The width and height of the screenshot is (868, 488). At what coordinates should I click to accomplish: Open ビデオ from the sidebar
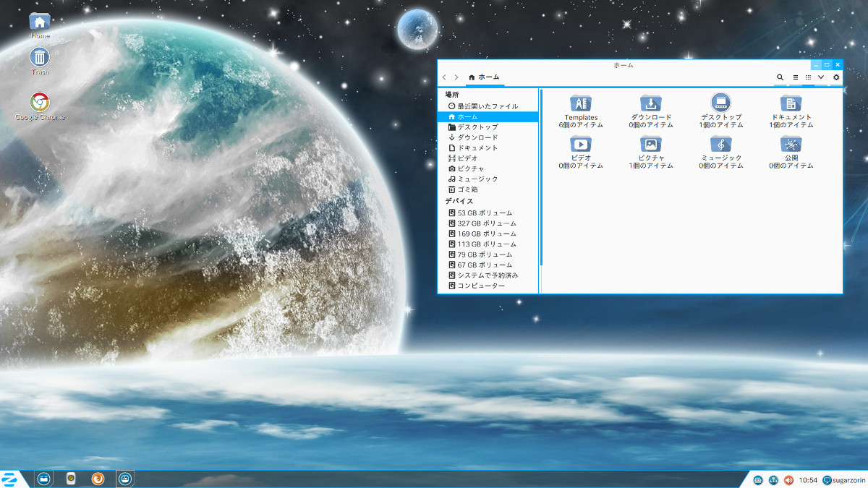488,158
